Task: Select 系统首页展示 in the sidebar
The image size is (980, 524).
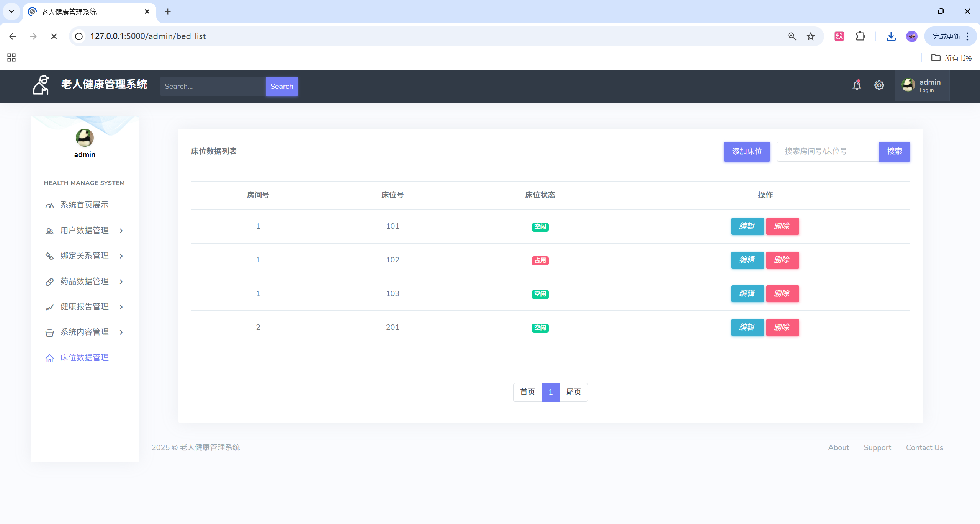Action: pos(84,205)
